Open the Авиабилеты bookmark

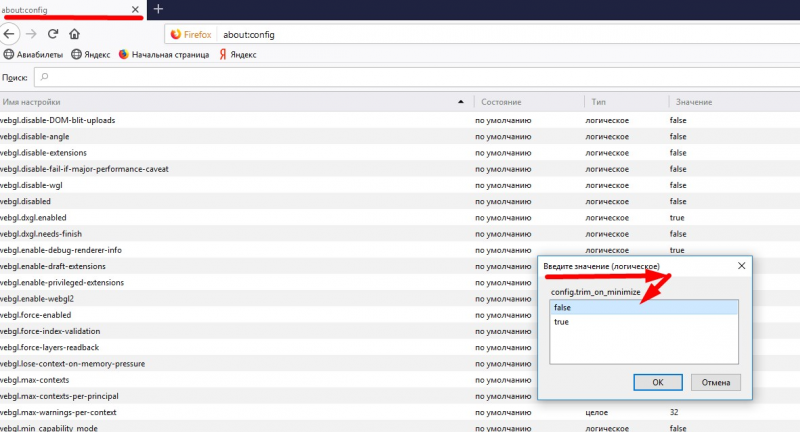tap(33, 55)
